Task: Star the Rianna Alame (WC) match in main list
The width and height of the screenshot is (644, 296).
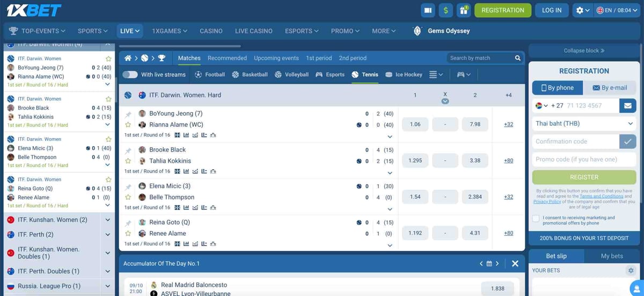Action: click(128, 125)
